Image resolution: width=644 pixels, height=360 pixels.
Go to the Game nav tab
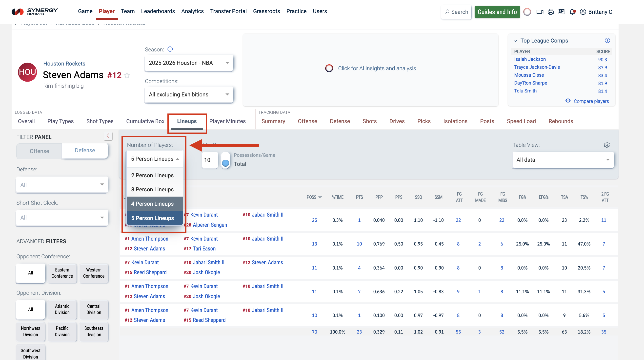point(85,11)
